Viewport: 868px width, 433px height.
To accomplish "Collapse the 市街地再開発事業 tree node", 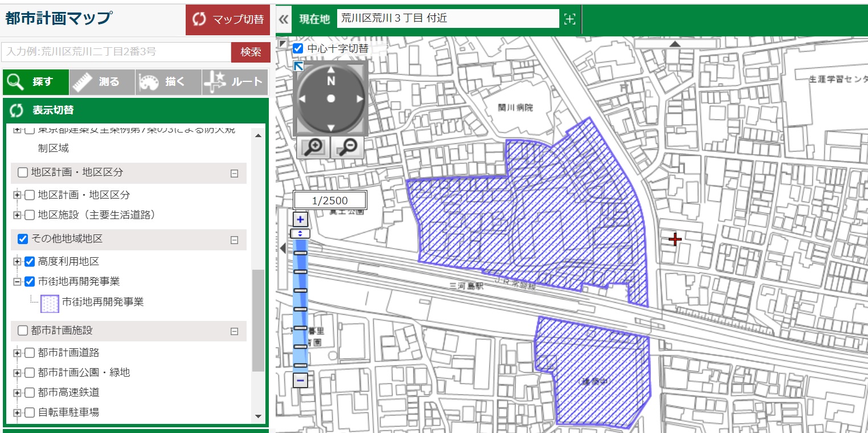I will coord(17,282).
